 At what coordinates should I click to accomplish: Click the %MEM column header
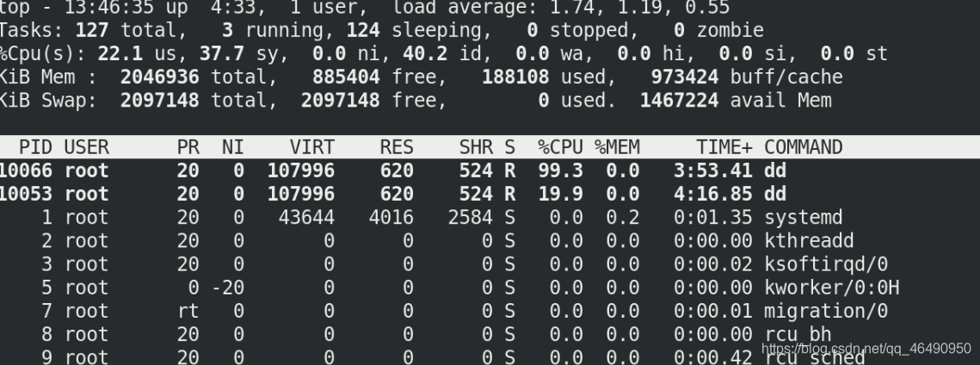click(x=617, y=147)
